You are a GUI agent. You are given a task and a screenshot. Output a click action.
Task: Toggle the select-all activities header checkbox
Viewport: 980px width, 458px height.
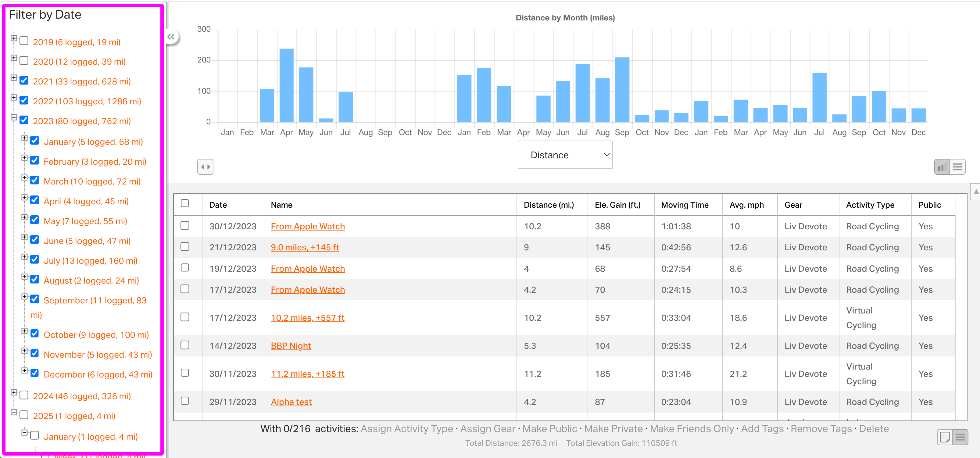pyautogui.click(x=185, y=203)
